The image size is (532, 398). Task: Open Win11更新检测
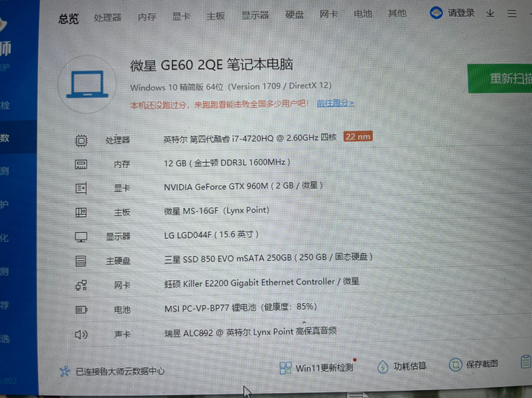(324, 368)
